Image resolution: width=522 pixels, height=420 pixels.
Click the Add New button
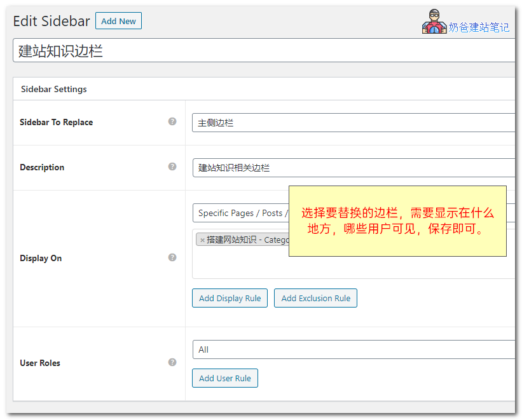pos(118,21)
